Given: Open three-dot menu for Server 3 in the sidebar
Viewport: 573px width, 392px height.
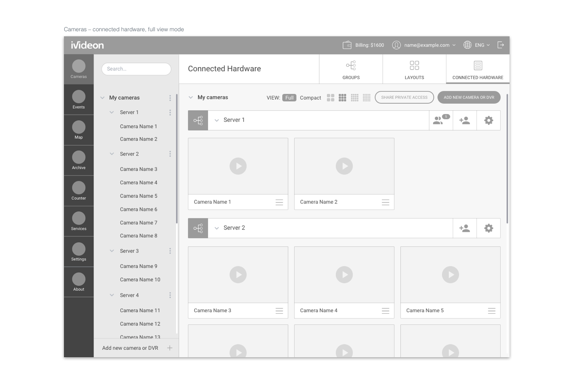Looking at the screenshot, I should [170, 251].
